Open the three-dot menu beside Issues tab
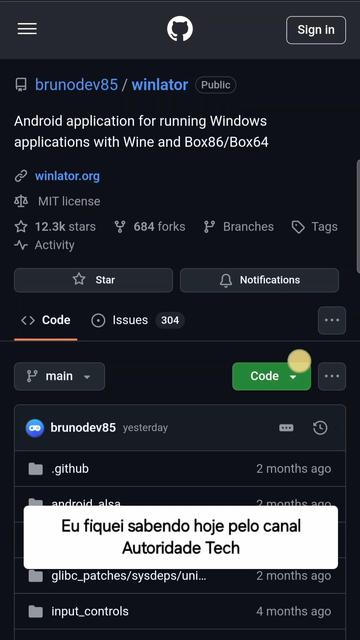 [332, 320]
